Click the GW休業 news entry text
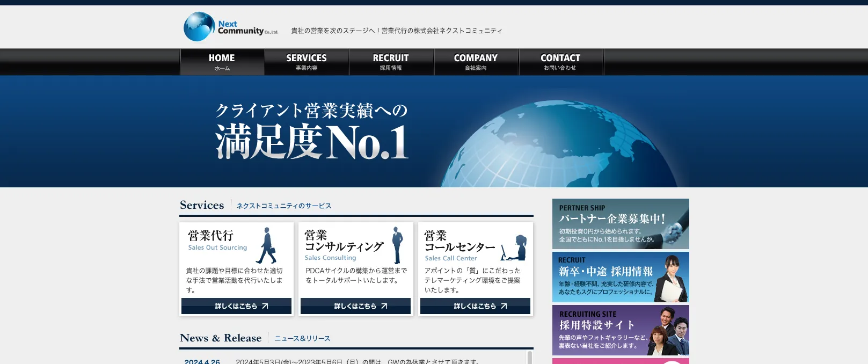The width and height of the screenshot is (868, 364). pyautogui.click(x=357, y=361)
